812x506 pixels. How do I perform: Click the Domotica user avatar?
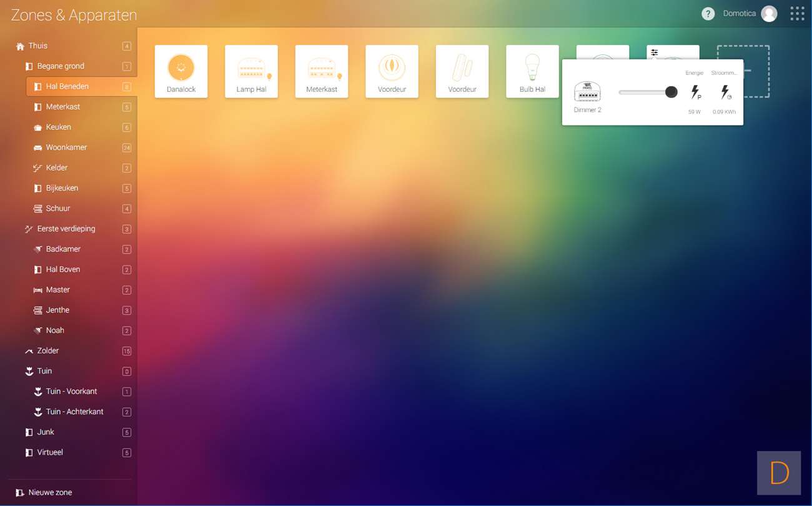pyautogui.click(x=769, y=14)
